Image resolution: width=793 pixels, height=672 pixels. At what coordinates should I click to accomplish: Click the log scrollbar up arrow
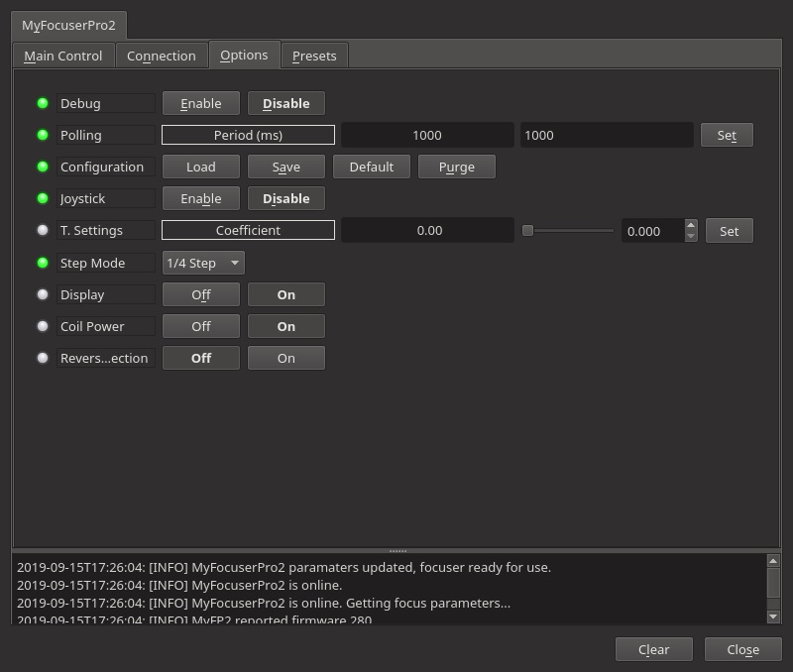coord(773,561)
